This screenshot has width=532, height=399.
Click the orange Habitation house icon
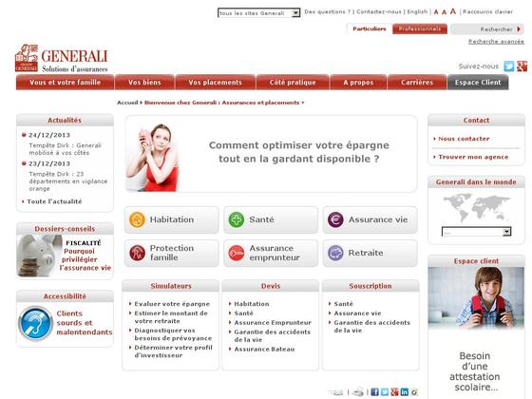coord(137,219)
